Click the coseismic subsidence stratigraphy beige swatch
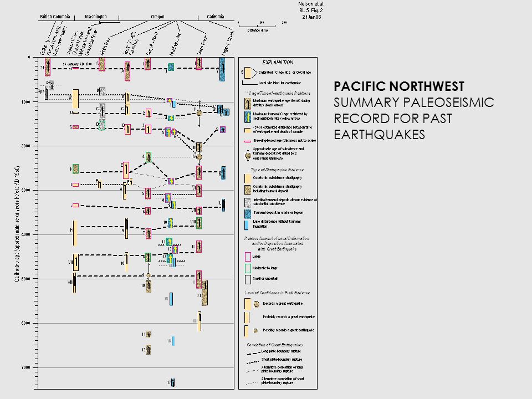 248,178
